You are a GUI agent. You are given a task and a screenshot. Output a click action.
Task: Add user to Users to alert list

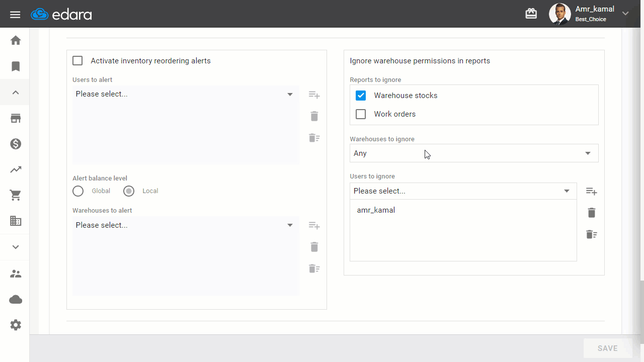click(314, 95)
